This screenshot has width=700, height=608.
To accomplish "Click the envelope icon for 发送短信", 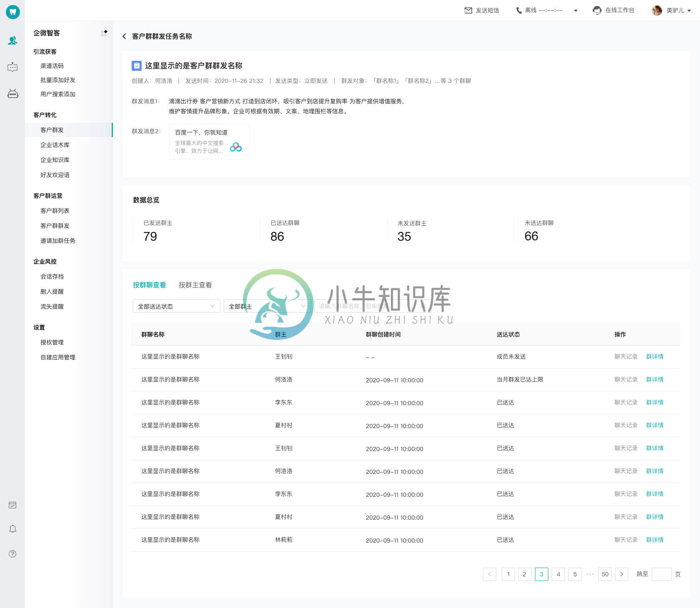I will pos(468,10).
